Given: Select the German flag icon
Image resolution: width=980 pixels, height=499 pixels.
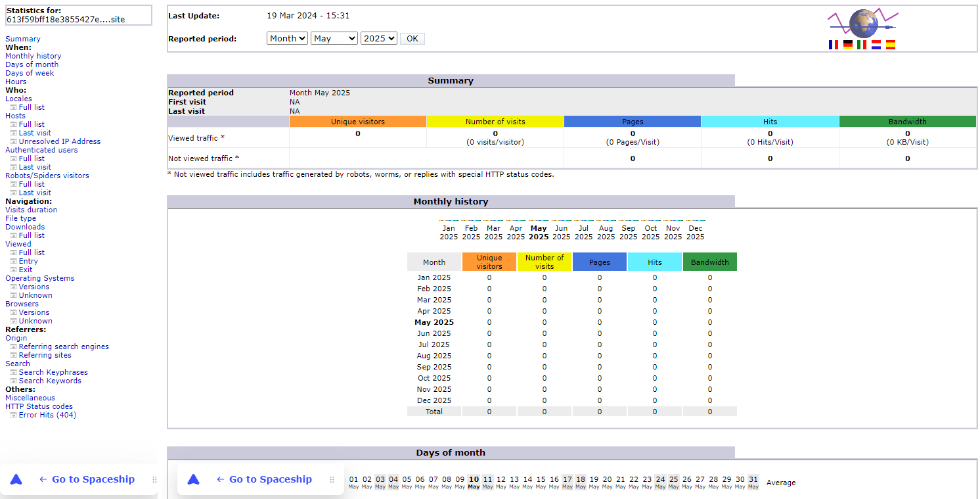Looking at the screenshot, I should [x=847, y=44].
